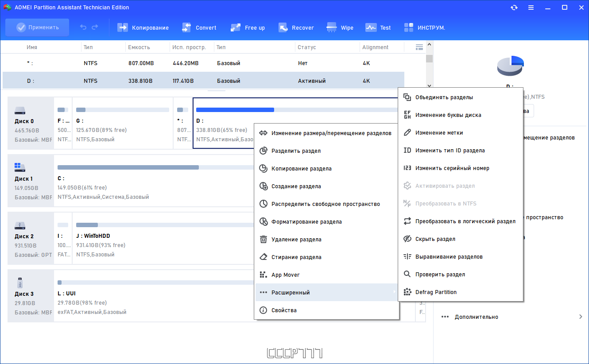This screenshot has width=589, height=364.
Task: Select Форматирование раздела menu entry
Action: click(326, 222)
